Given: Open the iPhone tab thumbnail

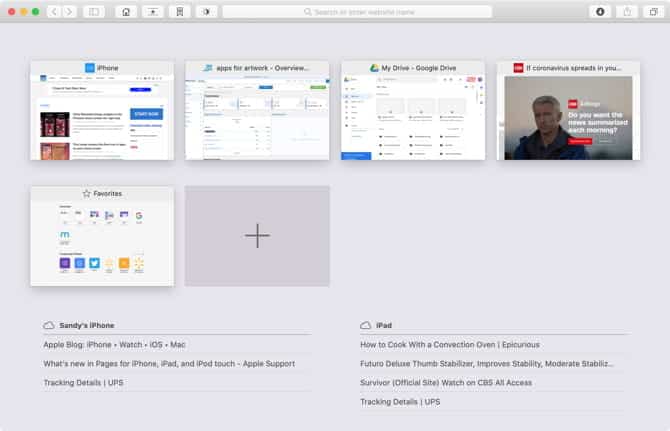Looking at the screenshot, I should [102, 111].
